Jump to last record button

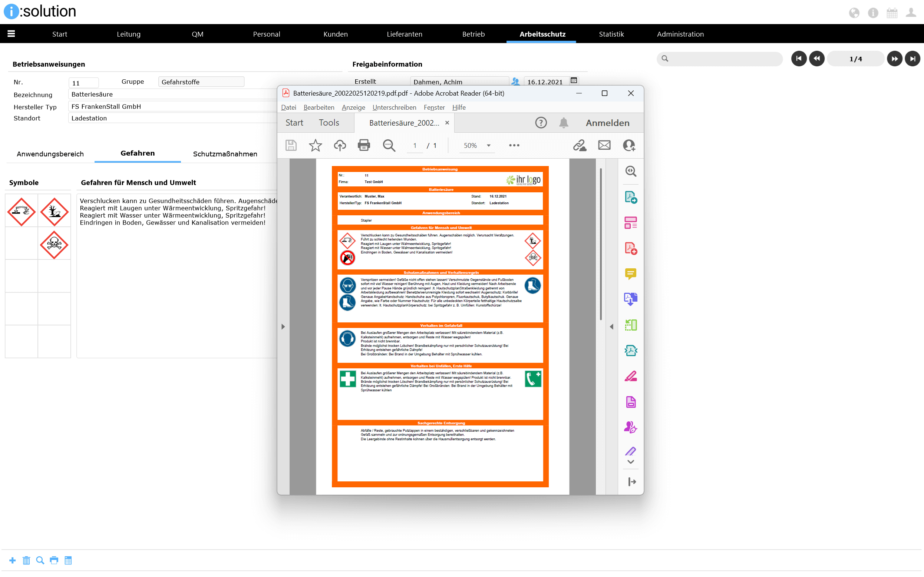(x=912, y=59)
